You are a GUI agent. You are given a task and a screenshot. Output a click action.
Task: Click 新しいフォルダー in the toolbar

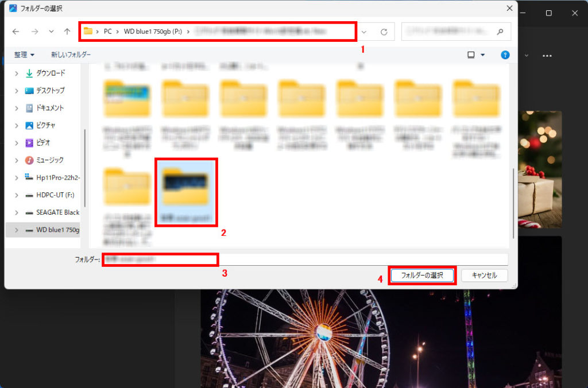pyautogui.click(x=71, y=55)
